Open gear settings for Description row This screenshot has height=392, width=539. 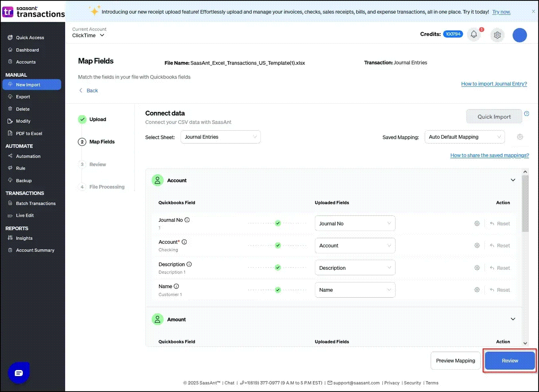[477, 268]
